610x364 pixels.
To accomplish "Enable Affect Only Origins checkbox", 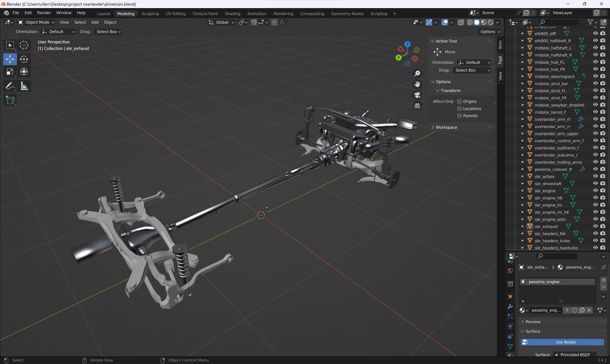I will click(x=459, y=102).
